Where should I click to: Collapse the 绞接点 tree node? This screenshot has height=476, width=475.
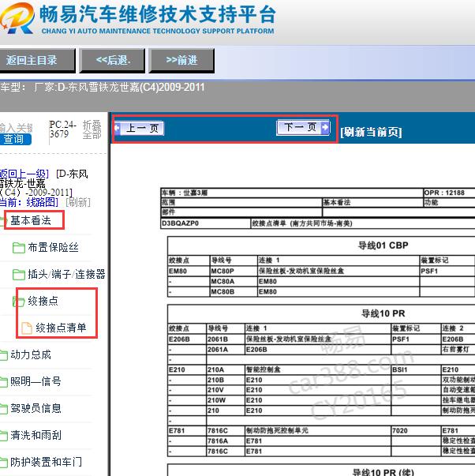(43, 301)
